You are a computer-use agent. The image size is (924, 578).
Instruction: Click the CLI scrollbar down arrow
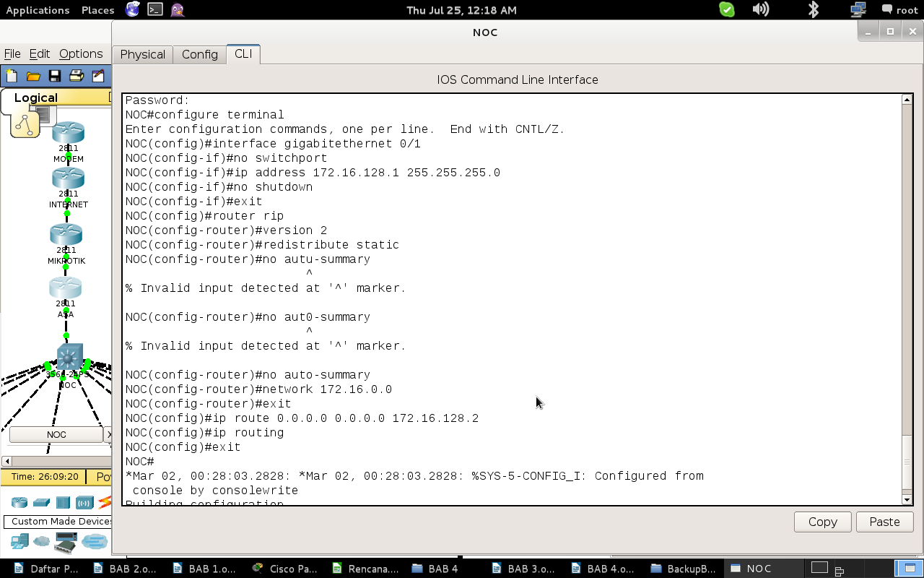tap(907, 499)
